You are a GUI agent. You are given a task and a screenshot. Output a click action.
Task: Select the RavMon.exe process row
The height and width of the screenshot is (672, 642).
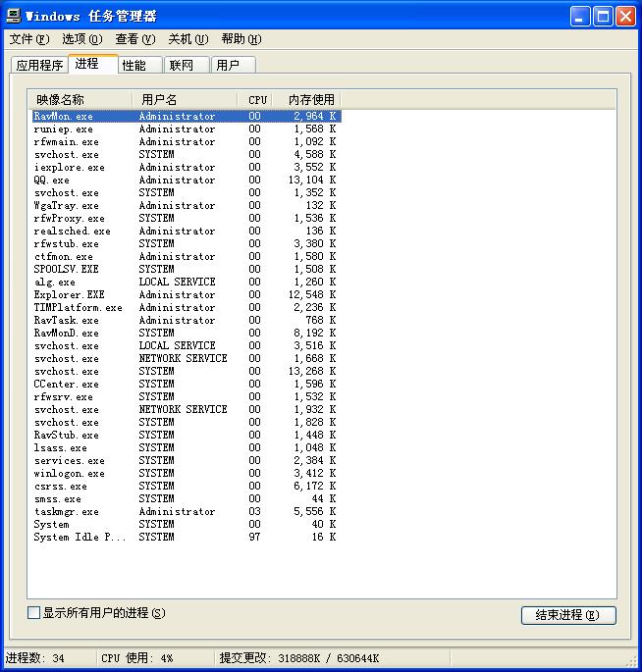point(187,116)
